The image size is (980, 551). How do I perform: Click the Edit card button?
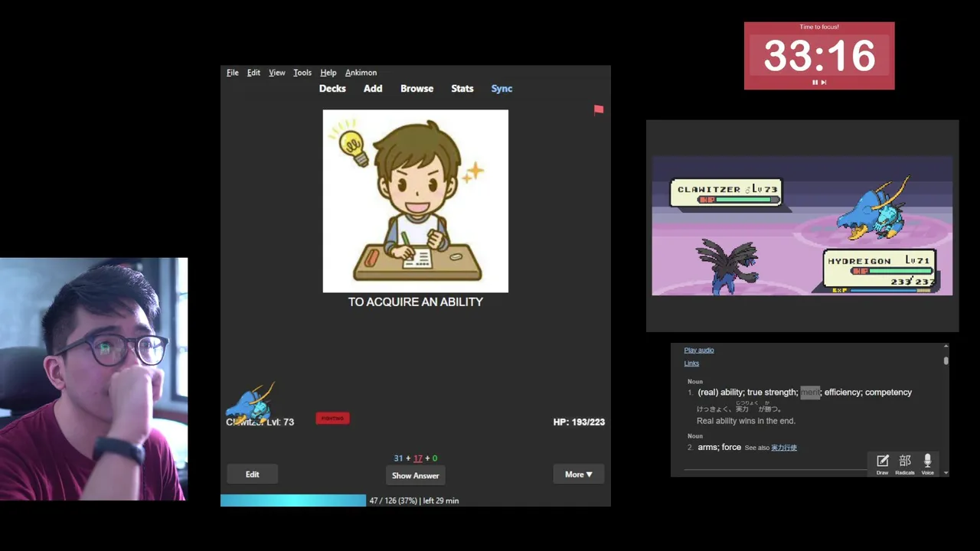pyautogui.click(x=252, y=474)
